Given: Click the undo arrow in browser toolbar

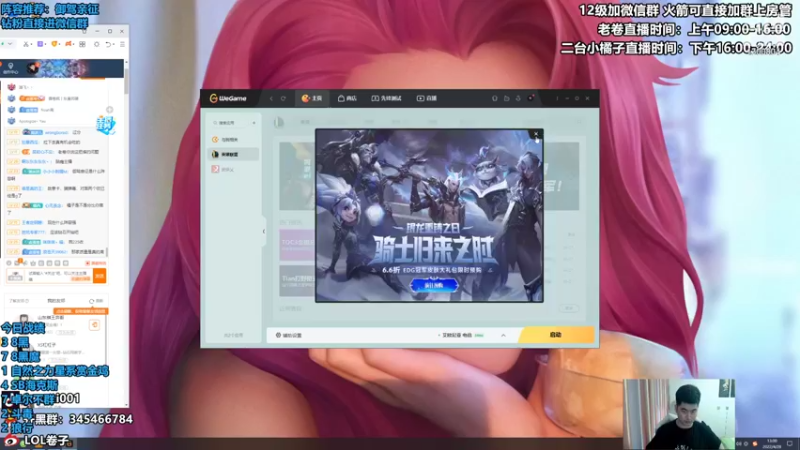Looking at the screenshot, I should coord(108,44).
